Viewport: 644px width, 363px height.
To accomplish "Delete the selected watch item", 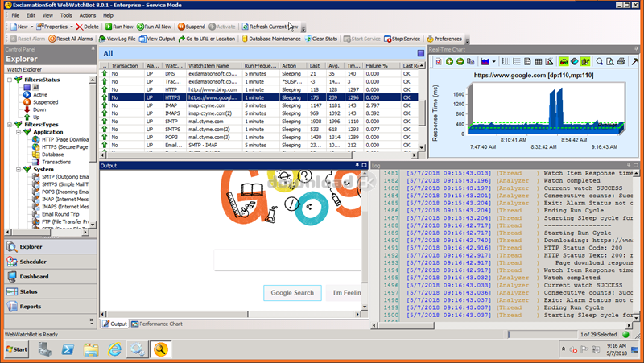I will [87, 27].
